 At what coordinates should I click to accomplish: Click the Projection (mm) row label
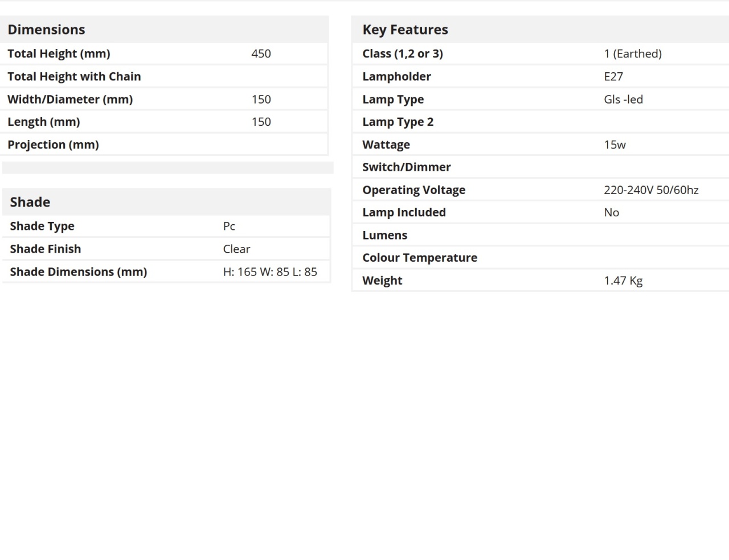pyautogui.click(x=53, y=145)
